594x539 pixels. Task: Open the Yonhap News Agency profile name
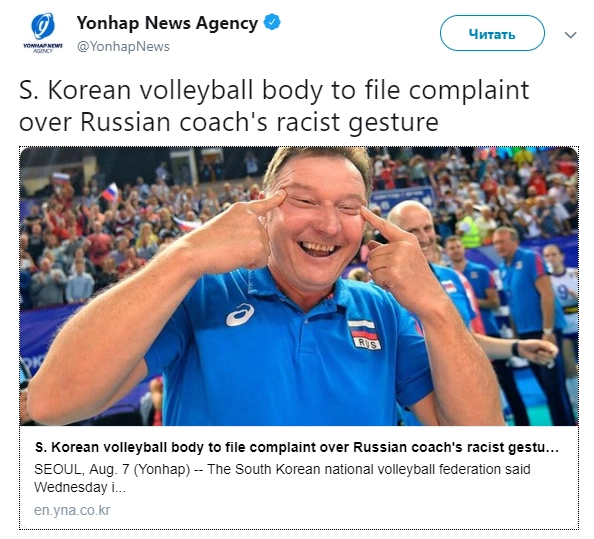[x=167, y=23]
